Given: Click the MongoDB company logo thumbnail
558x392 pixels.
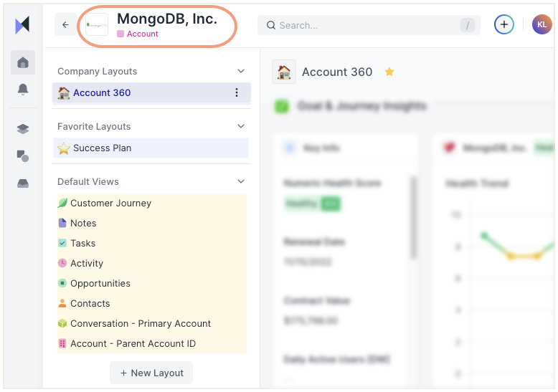Looking at the screenshot, I should tap(97, 24).
